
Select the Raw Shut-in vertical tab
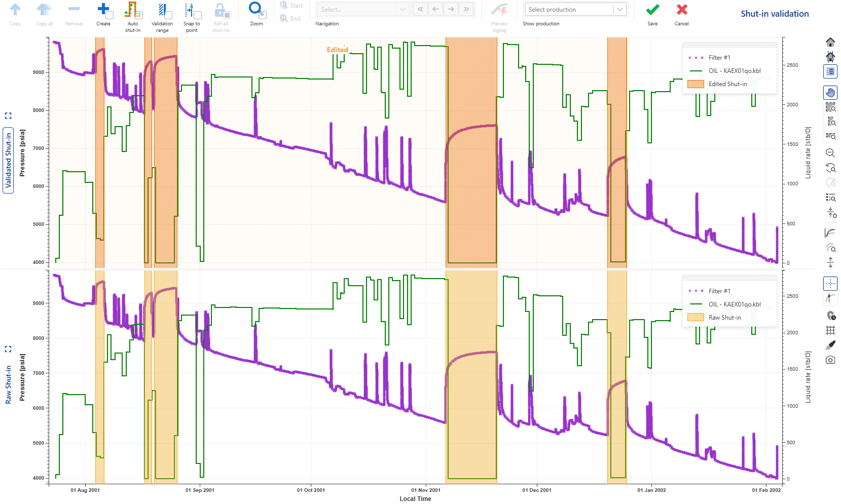pos(8,385)
